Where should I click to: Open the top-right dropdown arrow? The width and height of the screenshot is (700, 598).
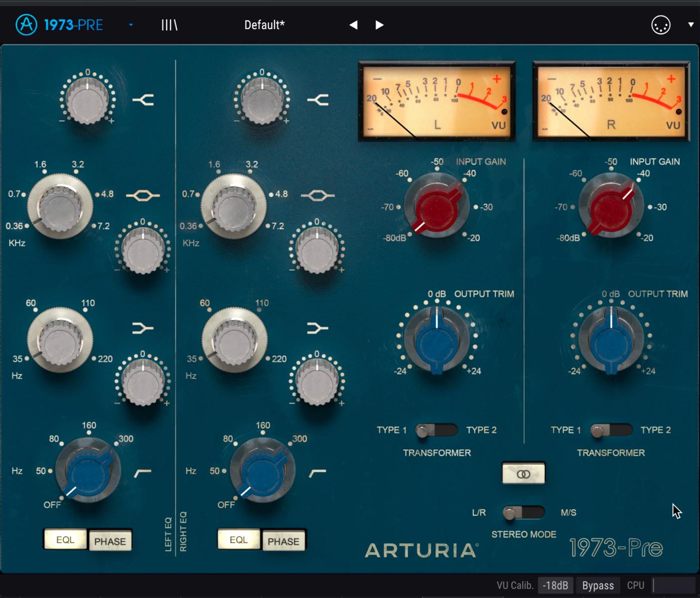pos(691,24)
